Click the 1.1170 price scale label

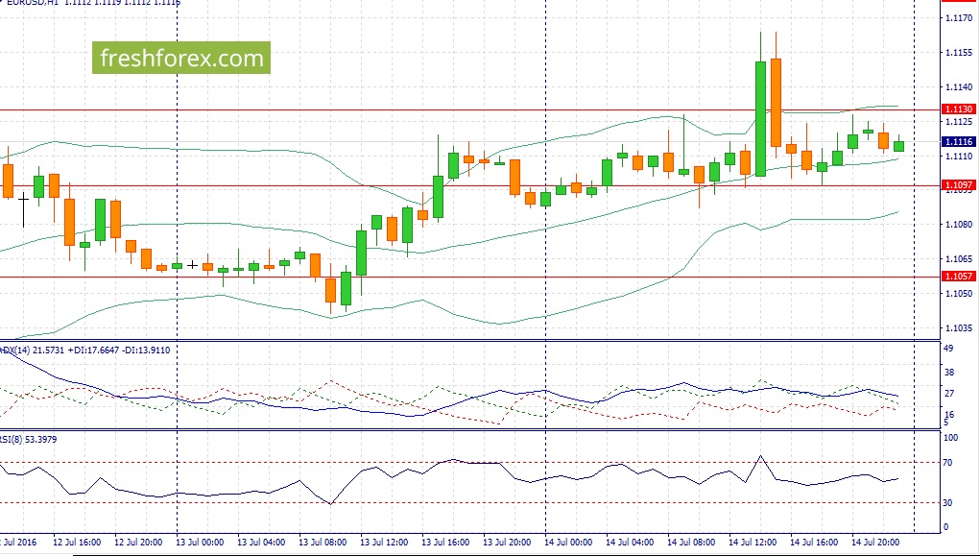959,19
